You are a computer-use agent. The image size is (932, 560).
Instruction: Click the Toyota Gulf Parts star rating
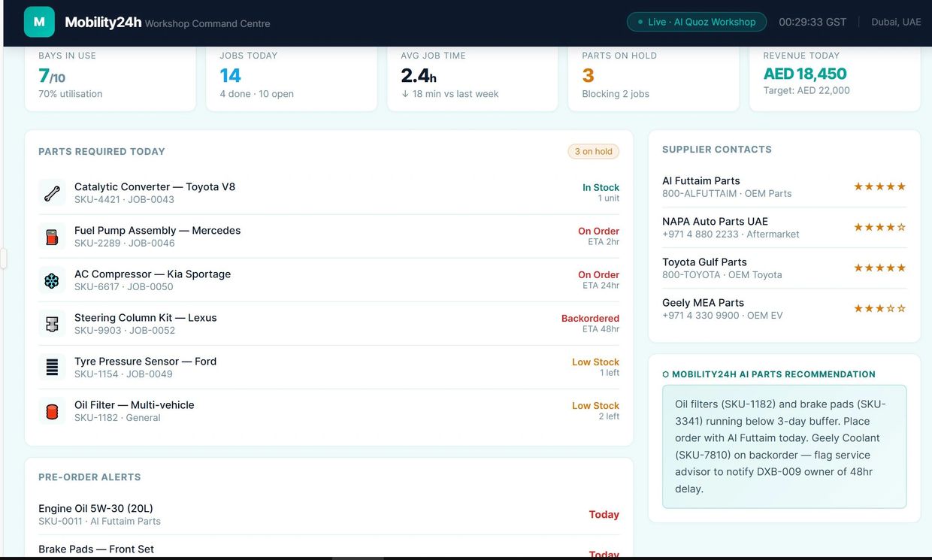coord(879,268)
